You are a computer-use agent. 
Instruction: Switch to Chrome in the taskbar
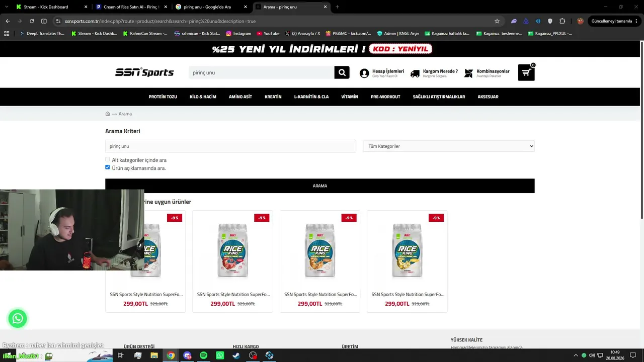[x=171, y=355]
